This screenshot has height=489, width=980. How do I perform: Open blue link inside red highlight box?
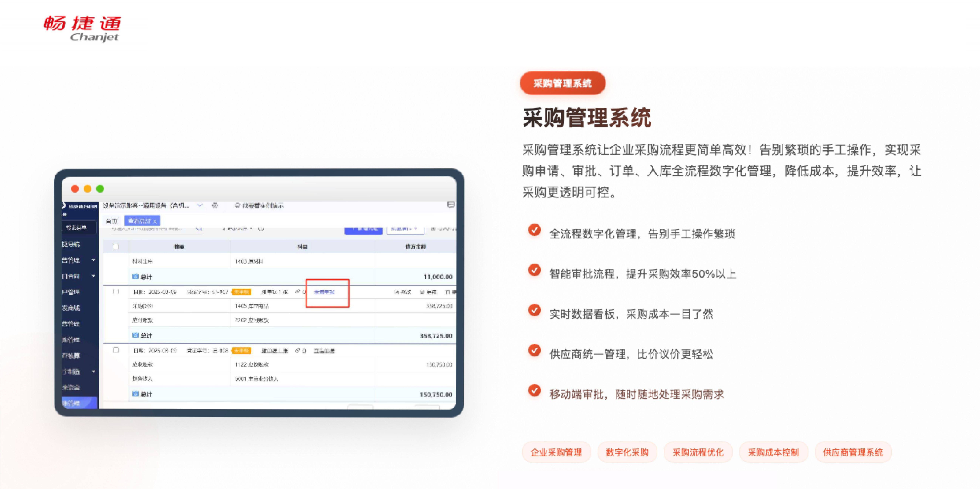324,292
